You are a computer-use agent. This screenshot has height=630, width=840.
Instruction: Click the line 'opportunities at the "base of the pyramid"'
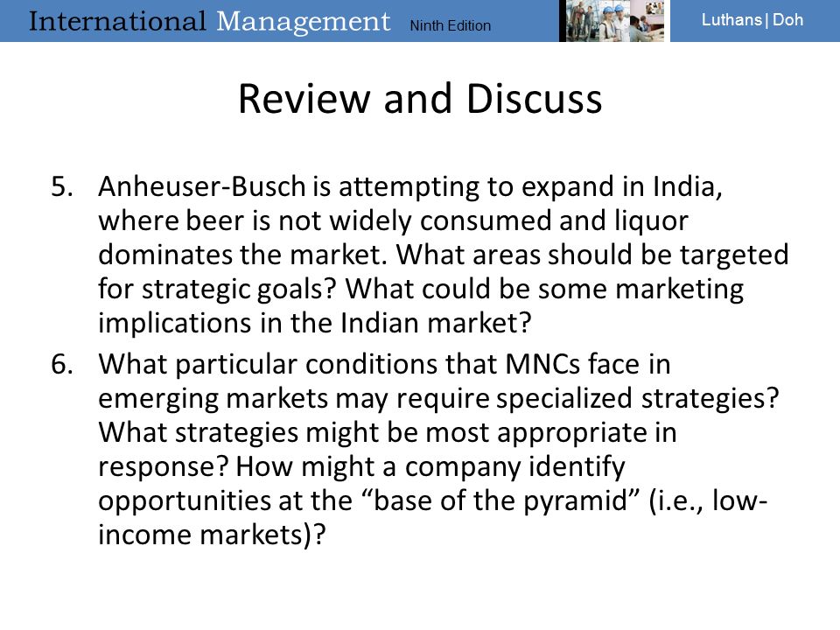tap(433, 501)
